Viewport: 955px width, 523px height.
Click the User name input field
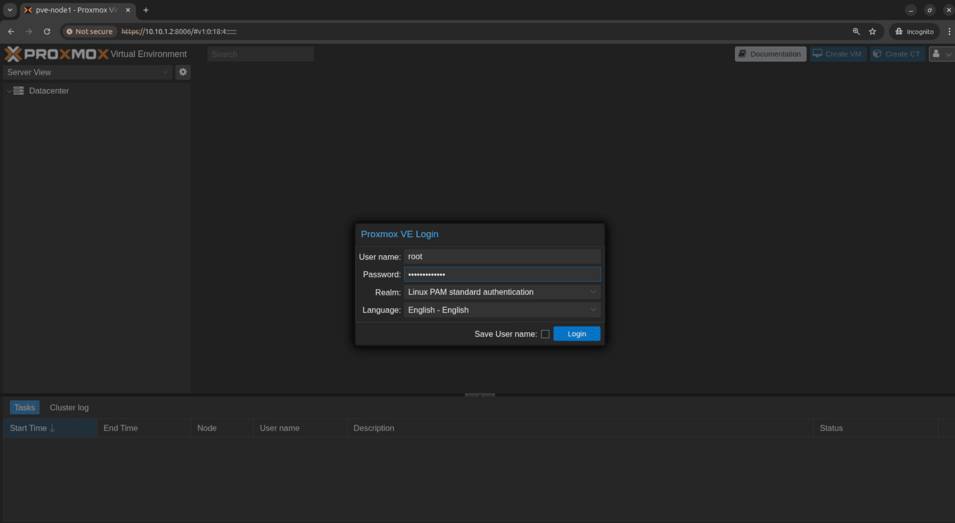(502, 257)
